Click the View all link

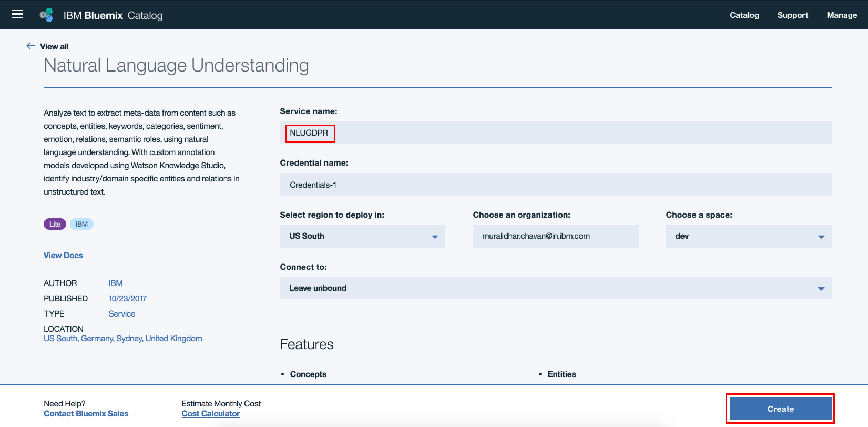point(54,46)
